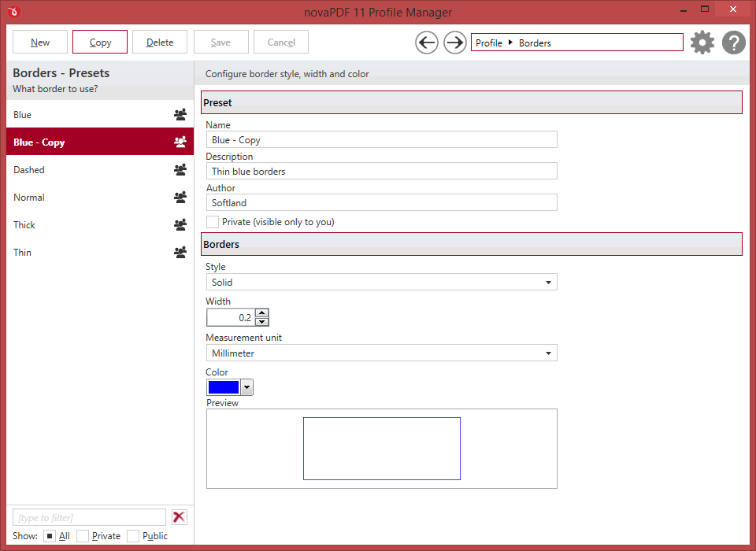Image resolution: width=756 pixels, height=551 pixels.
Task: Open help with the question mark icon
Action: pyautogui.click(x=734, y=43)
